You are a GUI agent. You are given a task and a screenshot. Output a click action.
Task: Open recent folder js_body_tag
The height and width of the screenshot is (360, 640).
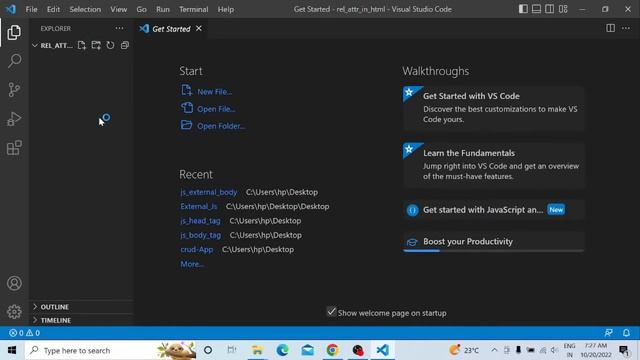coord(200,235)
